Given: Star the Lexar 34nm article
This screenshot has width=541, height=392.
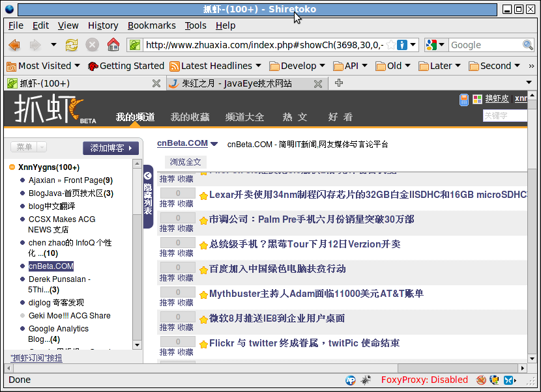Looking at the screenshot, I should point(203,196).
